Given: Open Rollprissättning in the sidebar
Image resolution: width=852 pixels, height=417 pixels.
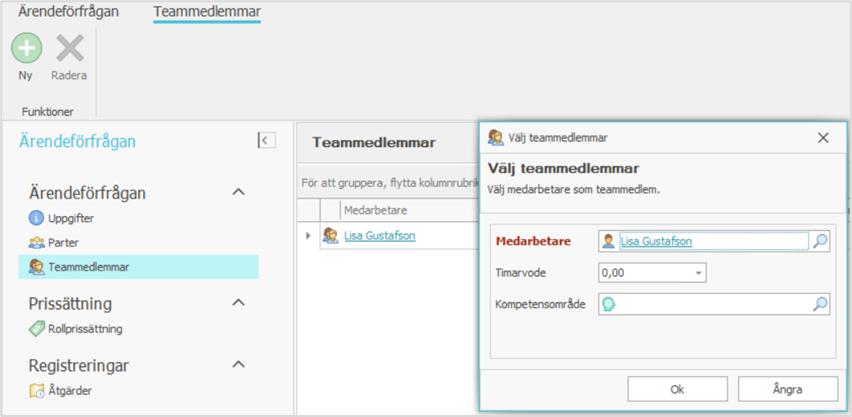Looking at the screenshot, I should pos(85,328).
